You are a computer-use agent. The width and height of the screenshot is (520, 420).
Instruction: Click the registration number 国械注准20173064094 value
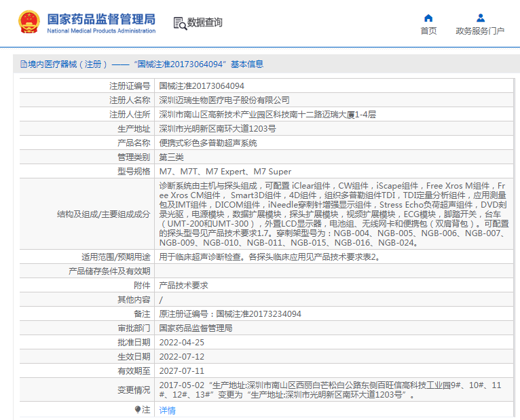click(202, 86)
